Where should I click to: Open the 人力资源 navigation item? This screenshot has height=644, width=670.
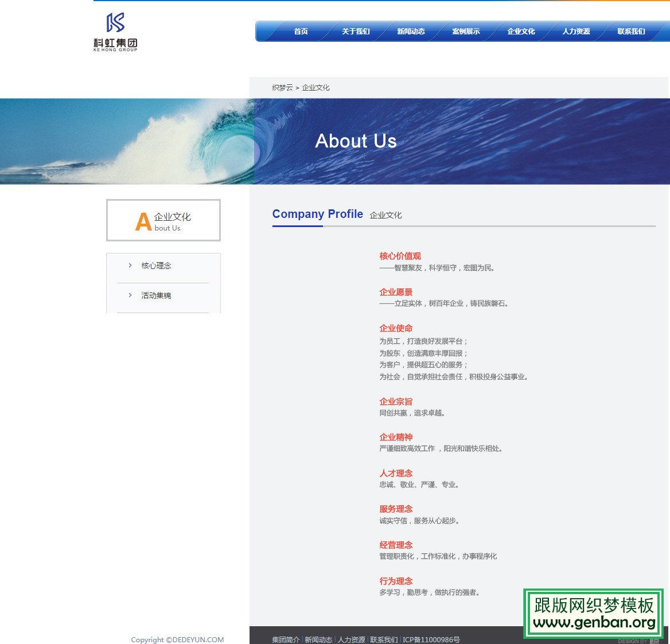[x=576, y=32]
